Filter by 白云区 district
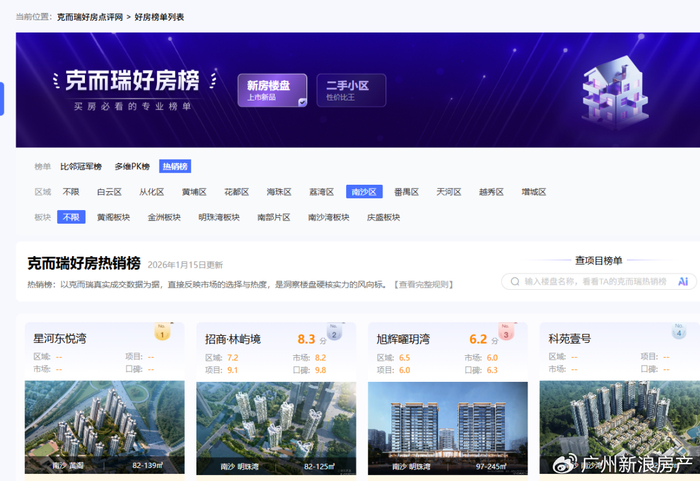Viewport: 700px width, 481px height. pyautogui.click(x=109, y=192)
